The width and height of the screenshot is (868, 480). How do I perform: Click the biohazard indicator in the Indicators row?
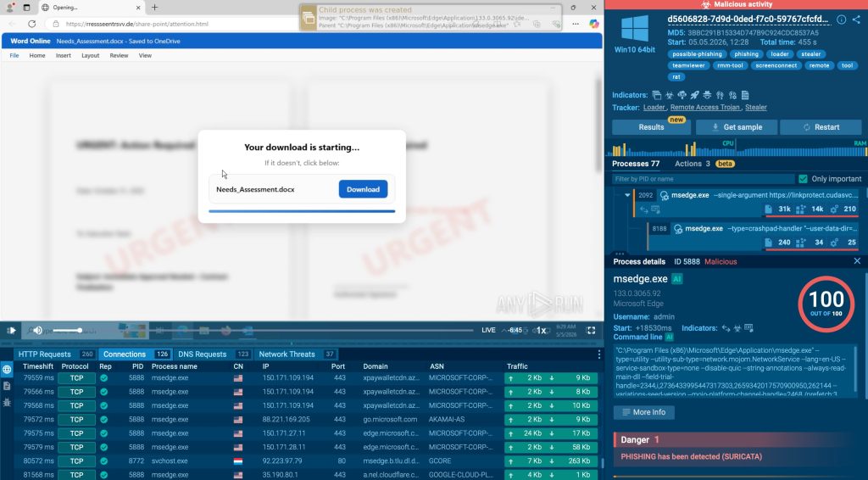point(670,95)
